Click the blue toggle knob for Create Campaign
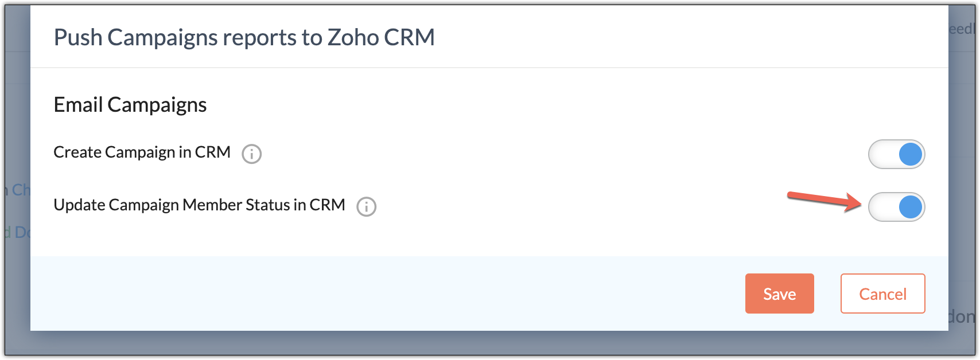The image size is (980, 360). tap(911, 154)
